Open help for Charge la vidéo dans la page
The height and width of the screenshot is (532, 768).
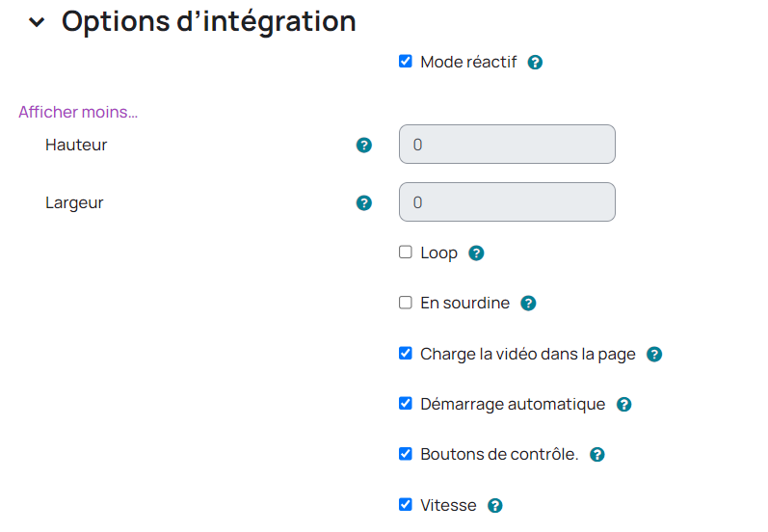(654, 354)
